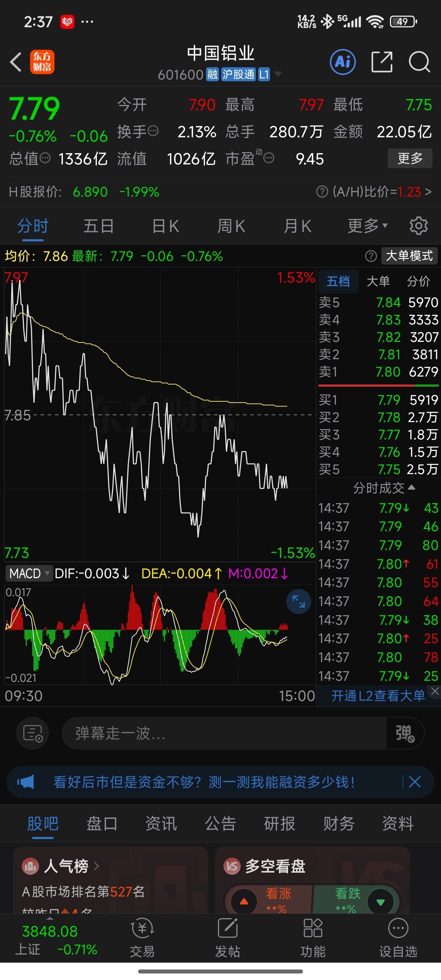
Task: Open the 公告 tab
Action: tap(220, 824)
